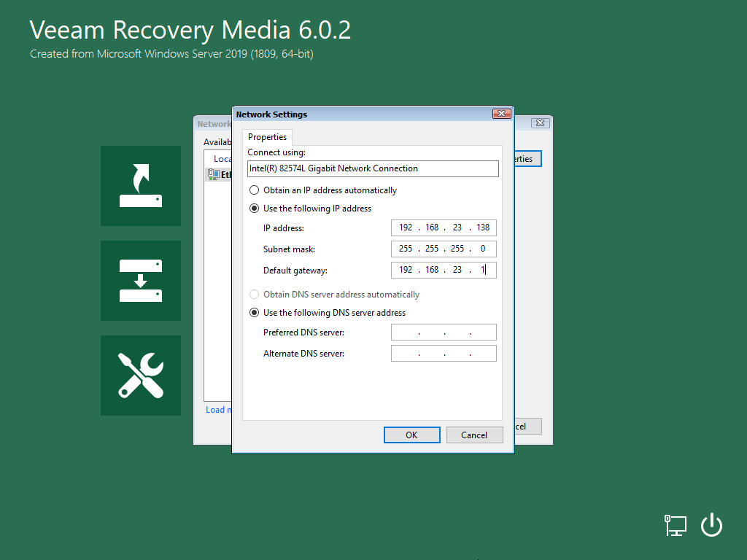Viewport: 747px width, 560px height.
Task: Open the restore-to-disk tile with download arrow
Action: pos(141,281)
